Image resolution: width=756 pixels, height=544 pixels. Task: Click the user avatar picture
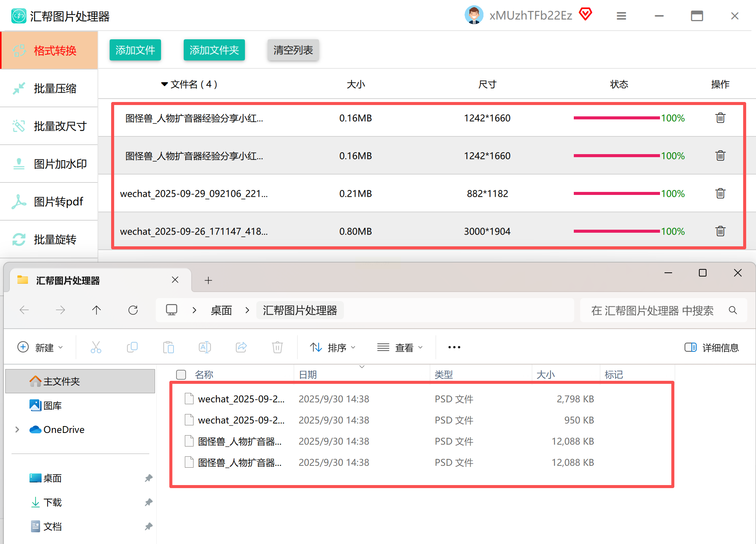474,15
